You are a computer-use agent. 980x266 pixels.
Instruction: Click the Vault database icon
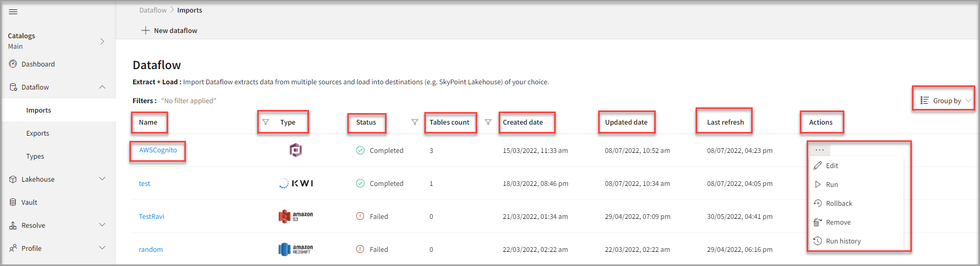[x=13, y=202]
